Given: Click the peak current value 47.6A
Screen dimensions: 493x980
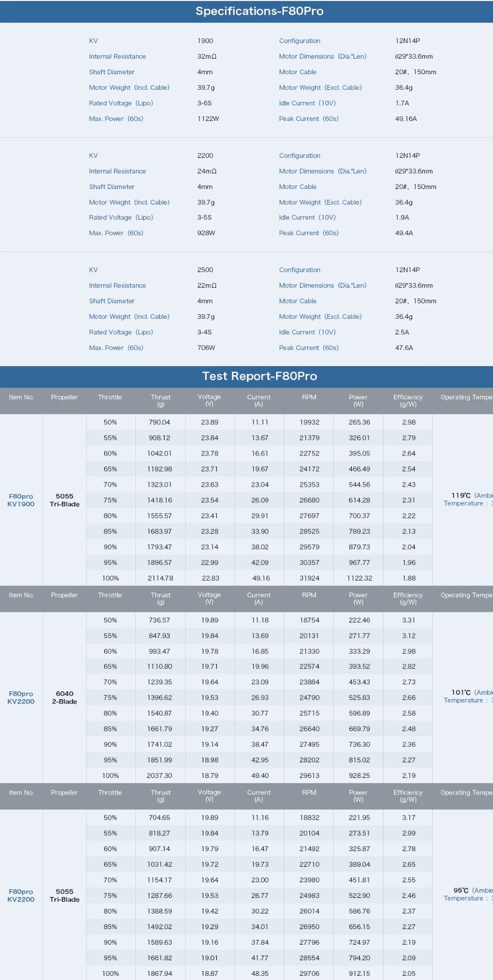Looking at the screenshot, I should 404,348.
